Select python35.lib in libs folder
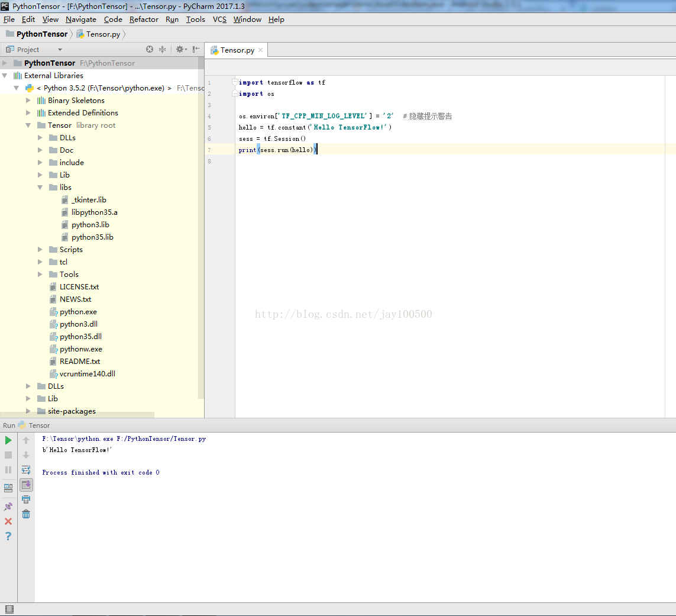This screenshot has width=676, height=616. [x=92, y=237]
